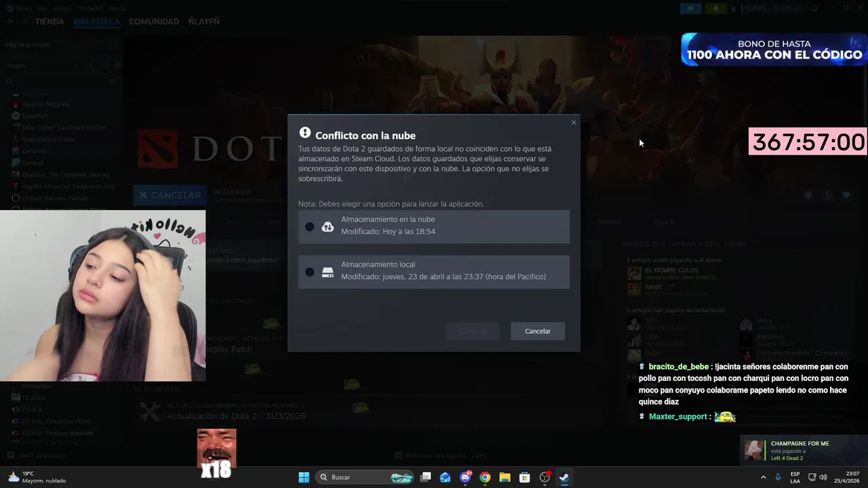Open the network icon in system tray
The height and width of the screenshot is (488, 868).
pos(812,477)
